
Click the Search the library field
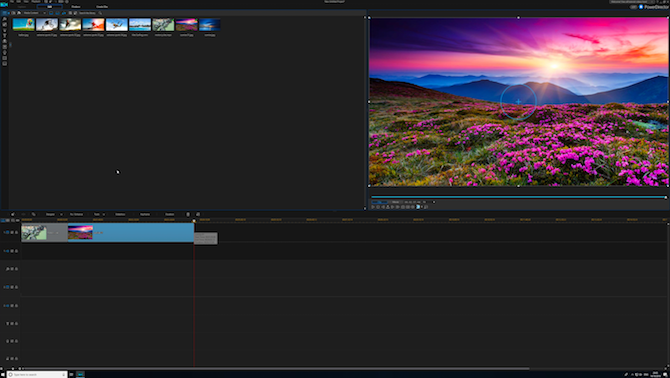[87, 13]
